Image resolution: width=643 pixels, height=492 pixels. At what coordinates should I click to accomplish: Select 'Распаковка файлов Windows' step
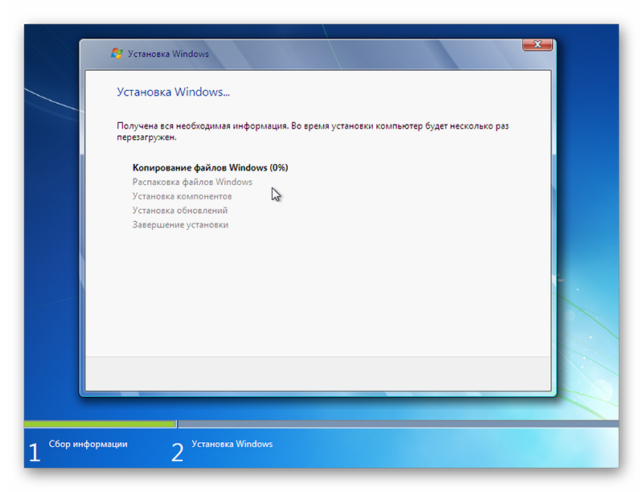[x=192, y=182]
